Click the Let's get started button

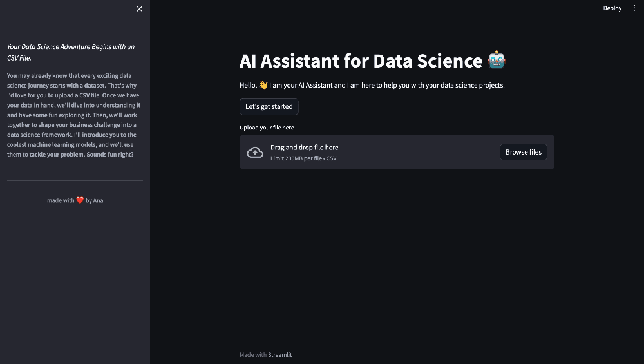click(269, 106)
